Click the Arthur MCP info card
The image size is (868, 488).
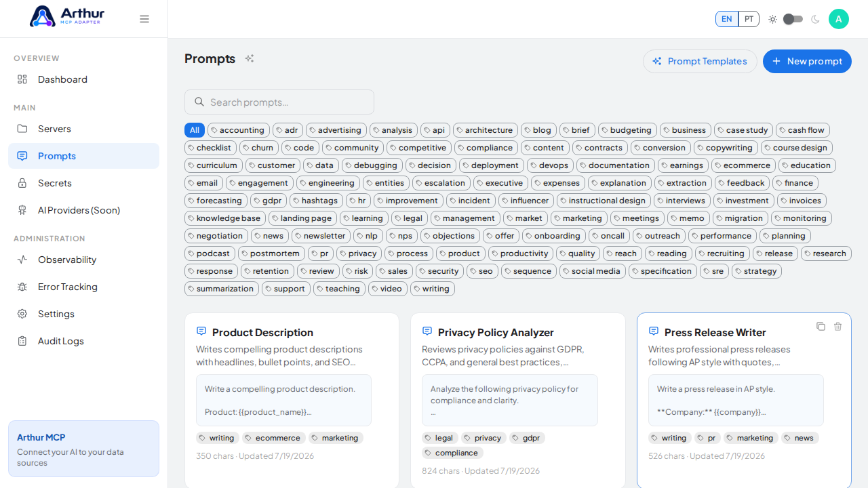83,449
